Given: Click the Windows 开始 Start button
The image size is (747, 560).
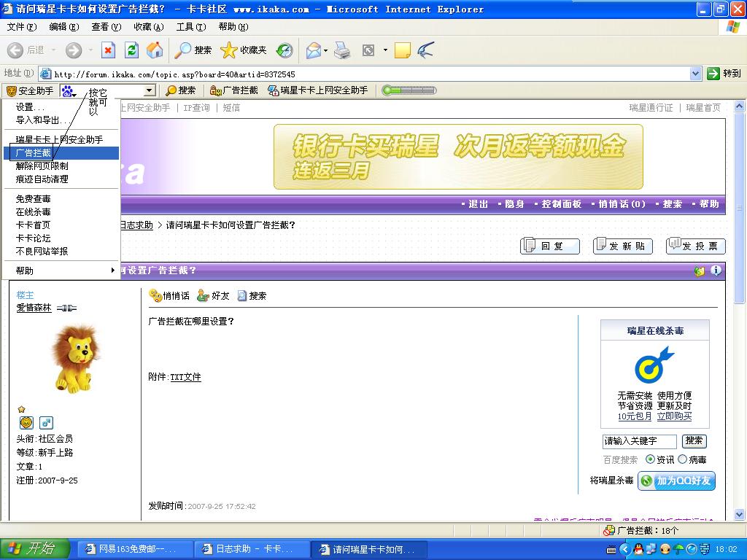Looking at the screenshot, I should (x=35, y=550).
